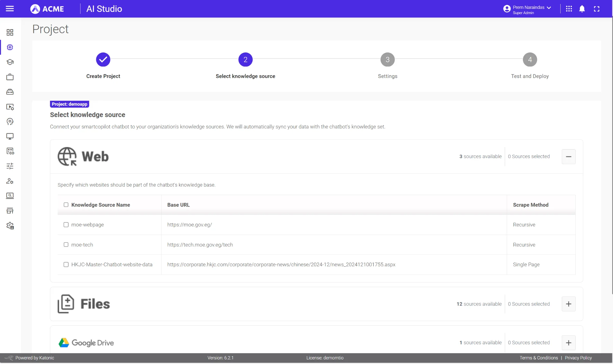
Task: Go to the Settings step
Action: [387, 59]
